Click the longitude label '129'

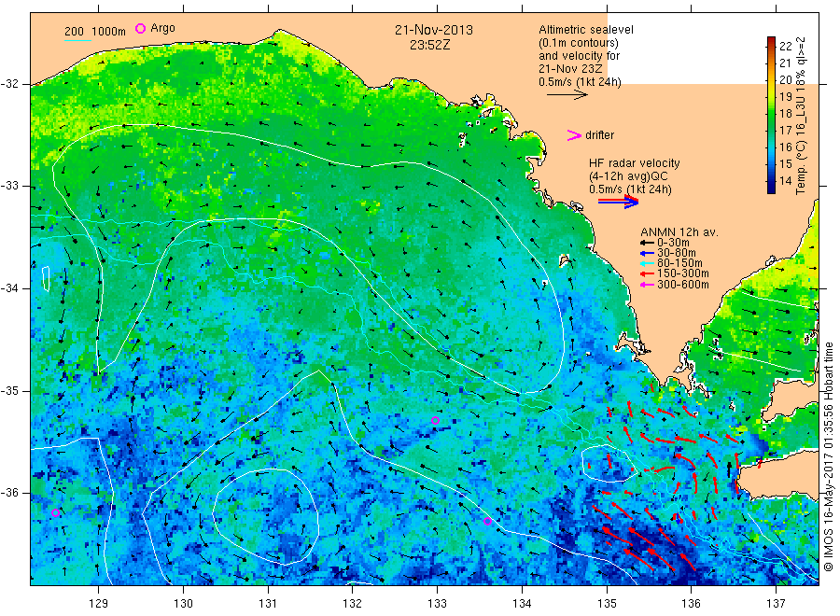coord(99,604)
